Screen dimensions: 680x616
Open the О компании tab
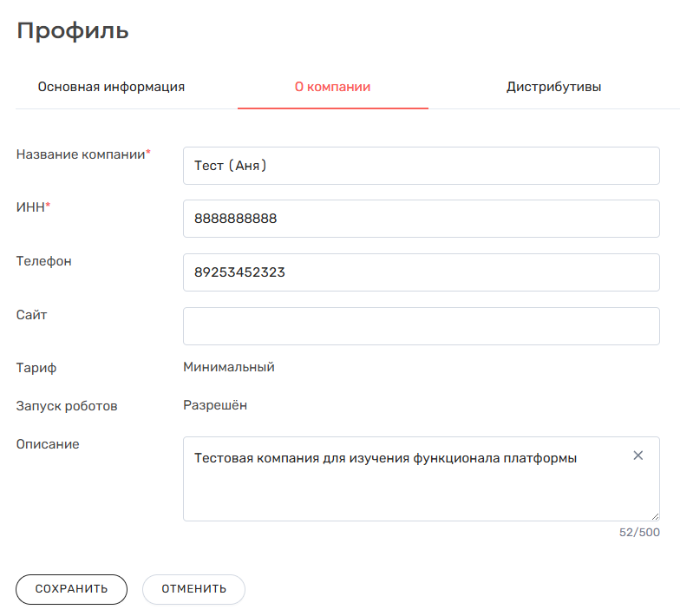click(x=333, y=87)
